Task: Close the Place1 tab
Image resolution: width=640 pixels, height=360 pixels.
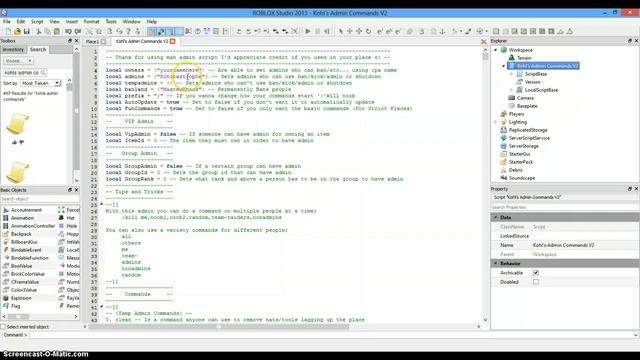Action: pyautogui.click(x=103, y=41)
